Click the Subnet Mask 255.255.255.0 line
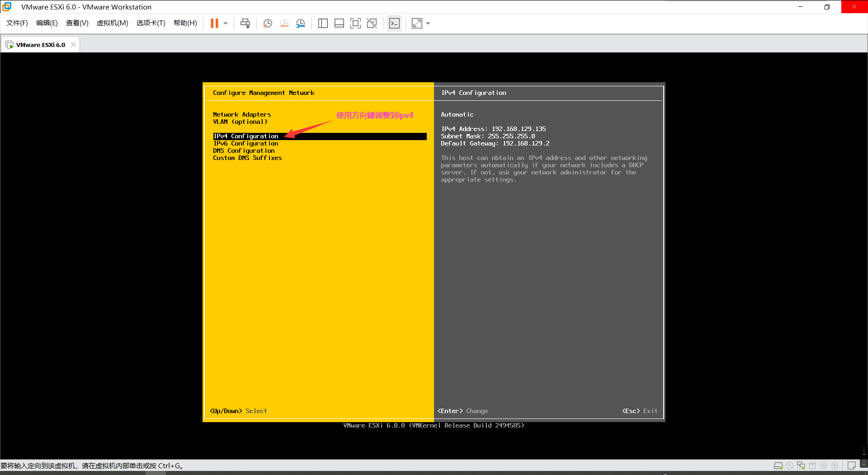 pos(488,136)
